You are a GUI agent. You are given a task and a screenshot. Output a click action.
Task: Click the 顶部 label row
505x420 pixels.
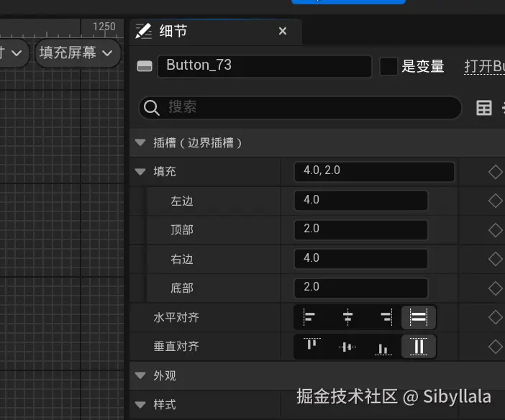point(182,230)
